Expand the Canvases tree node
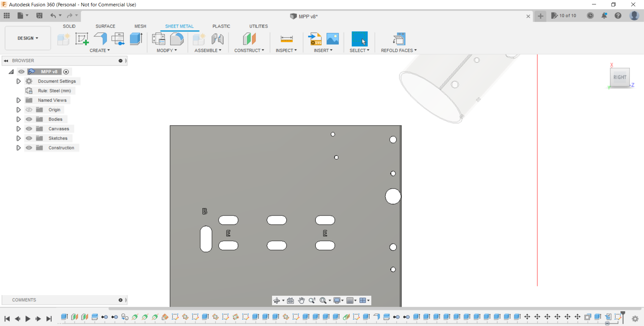The image size is (644, 326). coord(18,129)
